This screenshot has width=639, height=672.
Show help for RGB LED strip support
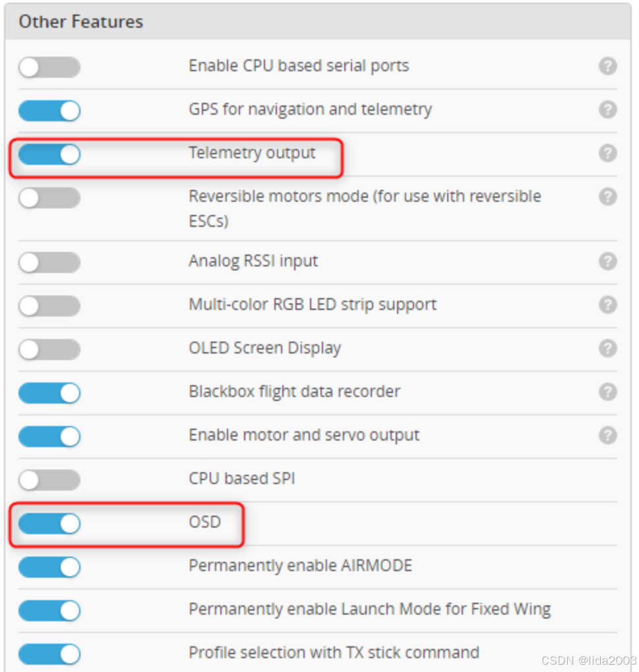point(607,305)
